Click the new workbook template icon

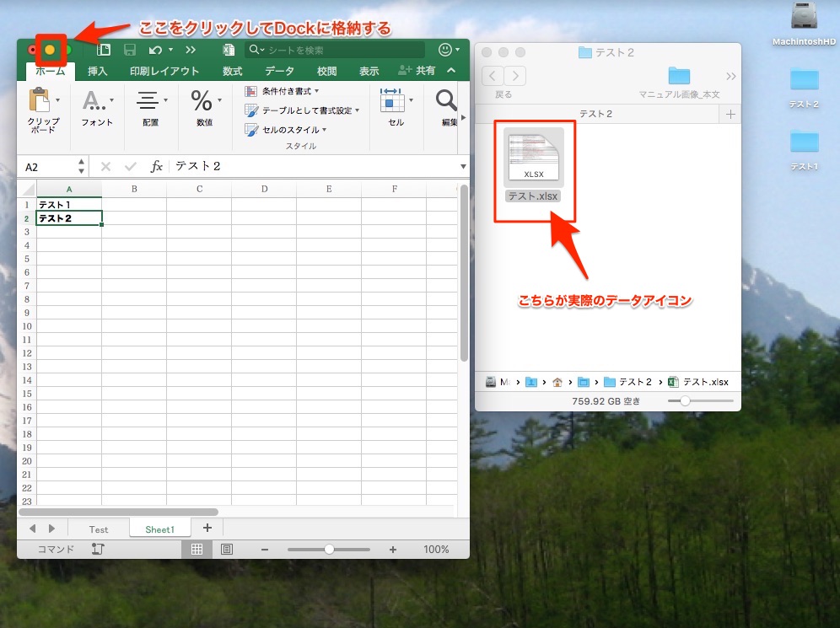point(103,51)
